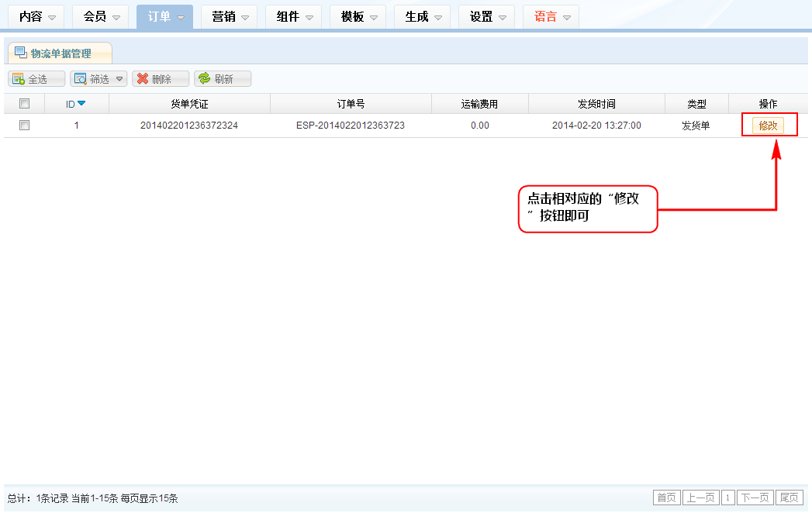Expand the 筛选 dropdown arrow
This screenshot has width=812, height=513.
(119, 79)
